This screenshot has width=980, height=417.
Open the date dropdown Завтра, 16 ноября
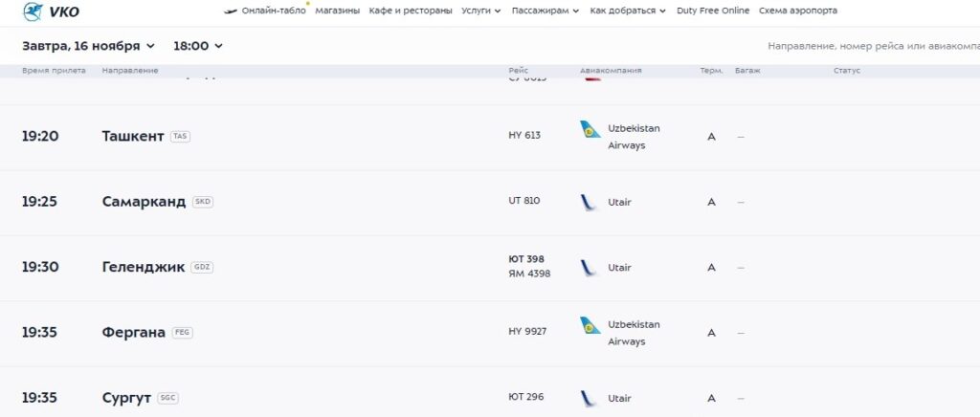point(88,46)
